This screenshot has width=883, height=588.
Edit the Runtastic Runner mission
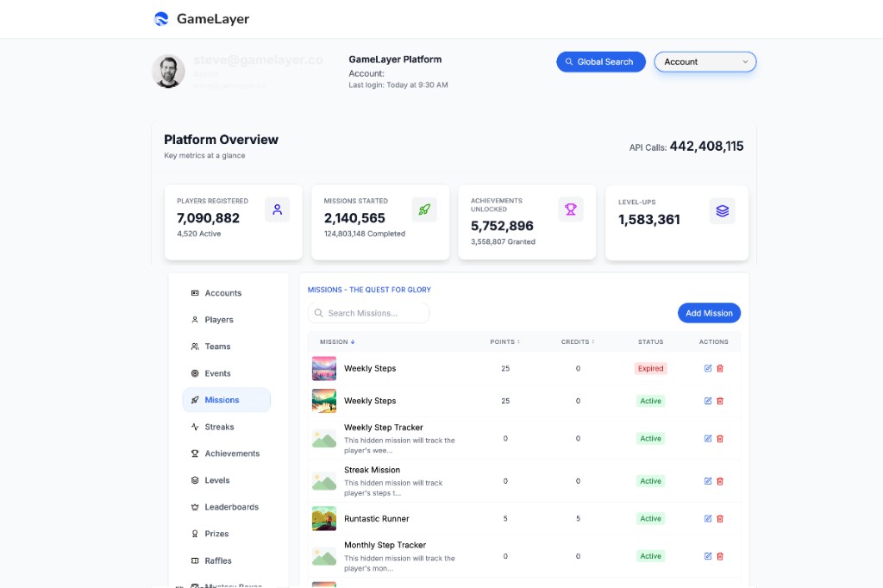coord(708,519)
